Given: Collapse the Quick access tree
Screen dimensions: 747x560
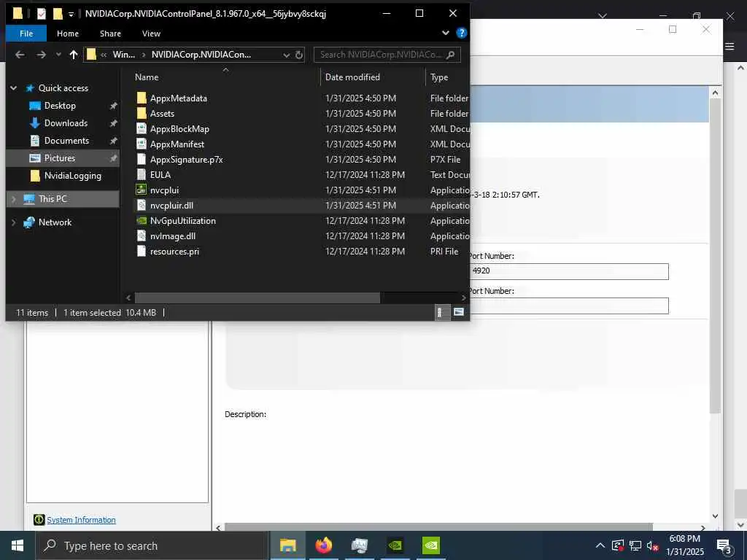Looking at the screenshot, I should (13, 88).
